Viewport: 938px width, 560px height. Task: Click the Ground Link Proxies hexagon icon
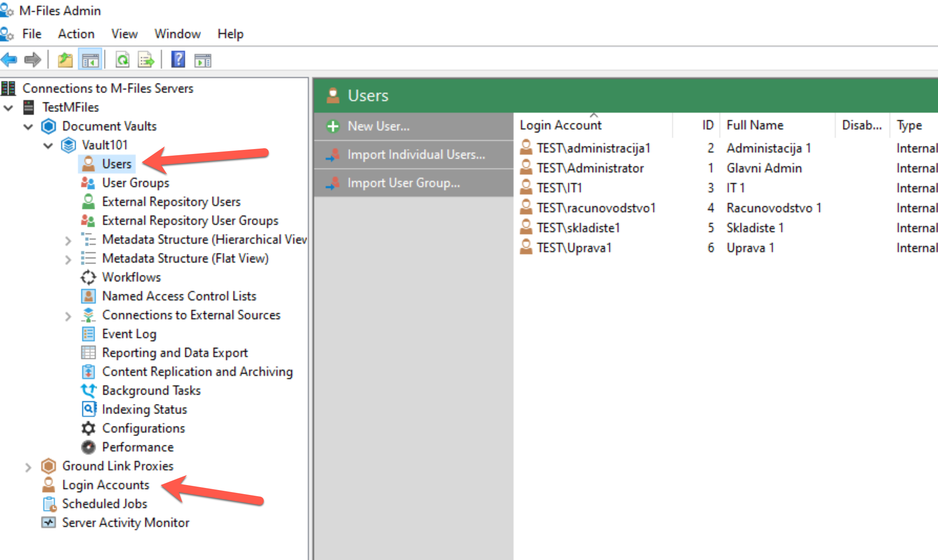(49, 467)
